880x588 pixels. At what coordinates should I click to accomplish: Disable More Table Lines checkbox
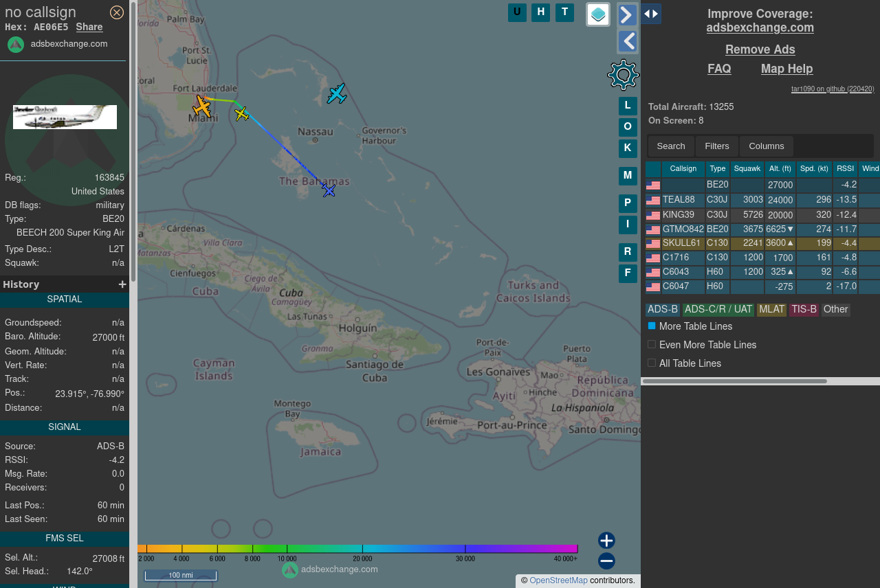(x=652, y=326)
